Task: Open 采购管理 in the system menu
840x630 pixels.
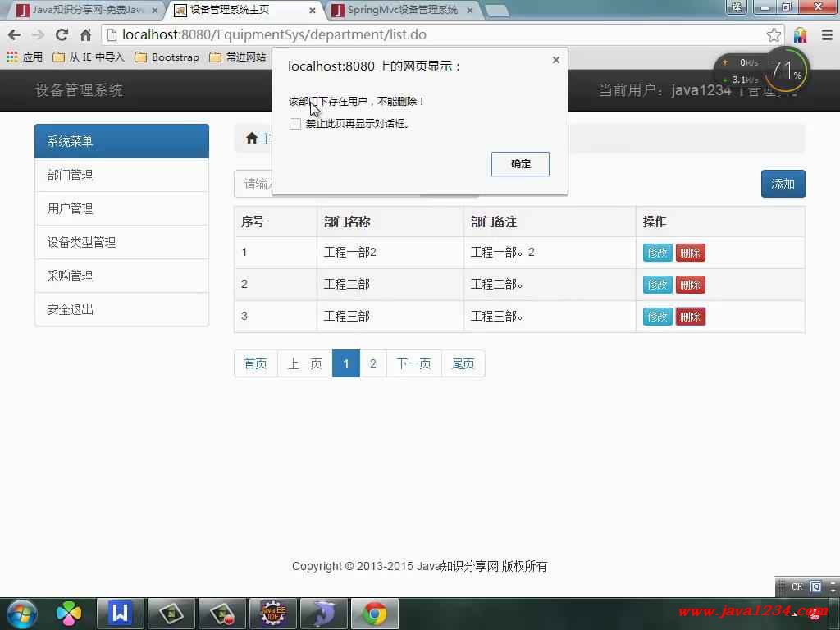Action: 121,276
